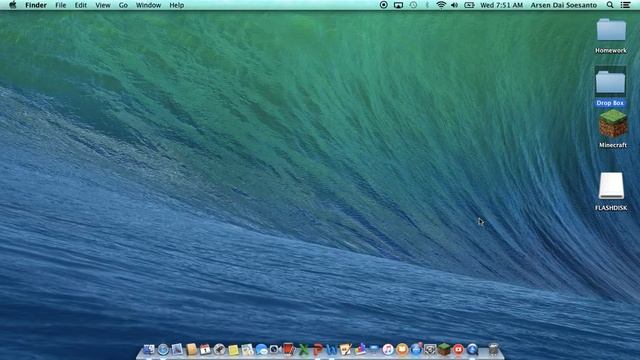Open the File menu
Screen dimensions: 640x360
point(60,5)
